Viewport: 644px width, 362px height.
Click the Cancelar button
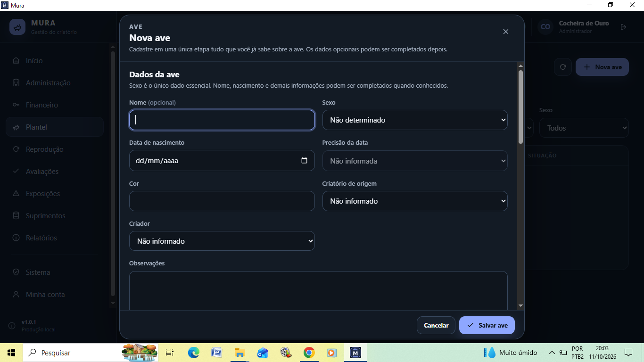tap(436, 325)
